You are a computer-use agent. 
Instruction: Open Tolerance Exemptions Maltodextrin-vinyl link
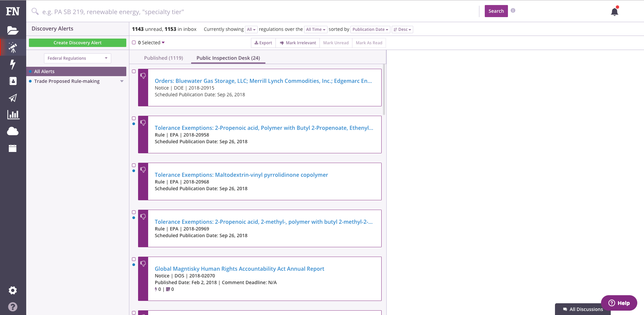[241, 175]
